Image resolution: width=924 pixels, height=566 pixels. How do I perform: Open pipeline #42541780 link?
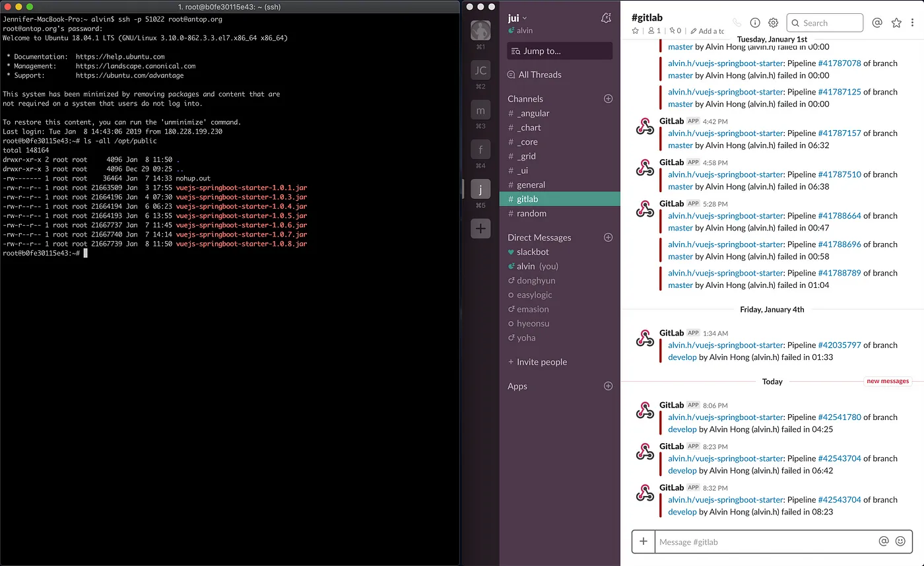tap(840, 417)
